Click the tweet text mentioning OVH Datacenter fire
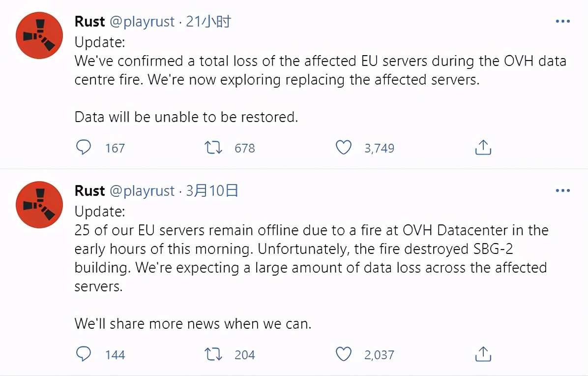The height and width of the screenshot is (376, 588). [x=295, y=249]
